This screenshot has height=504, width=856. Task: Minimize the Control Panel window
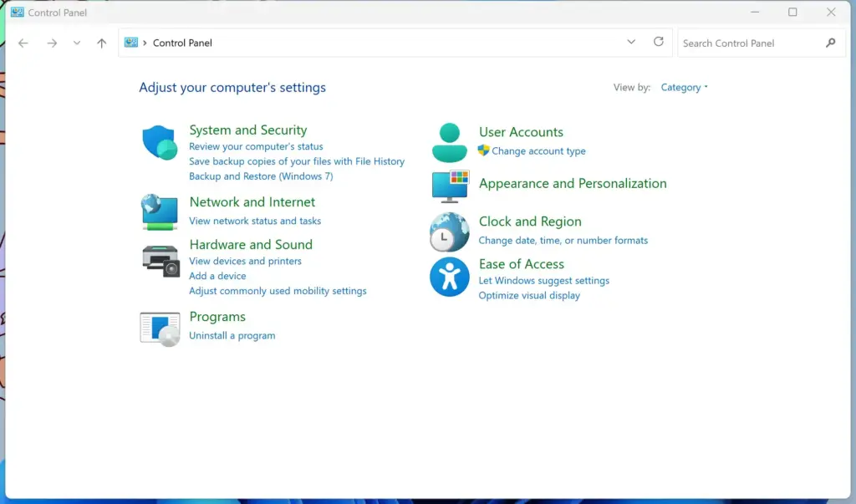[755, 12]
